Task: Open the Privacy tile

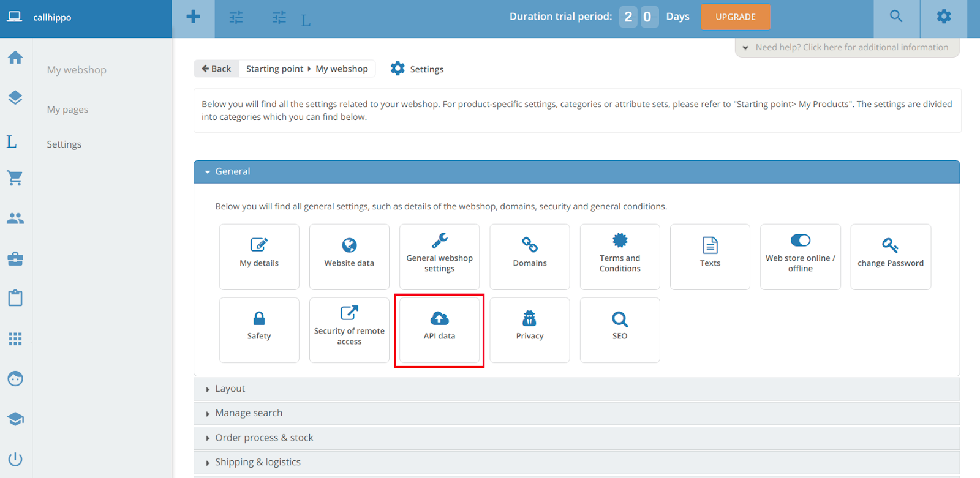Action: (530, 330)
